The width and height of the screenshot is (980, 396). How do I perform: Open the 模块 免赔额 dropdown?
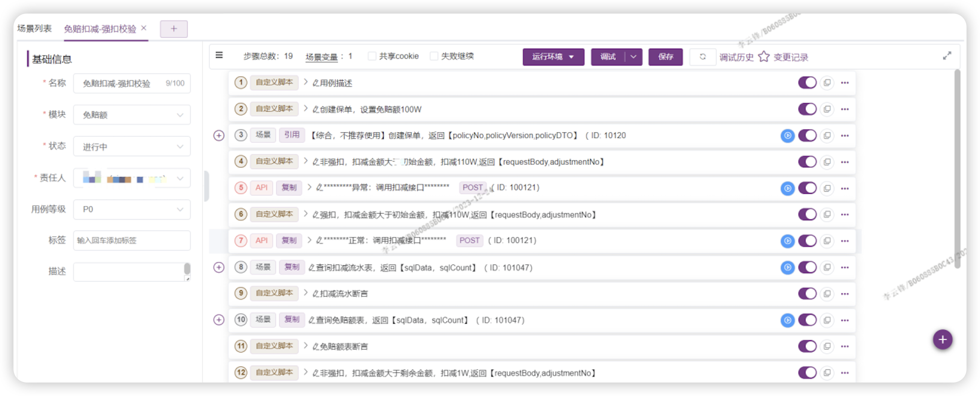[132, 115]
